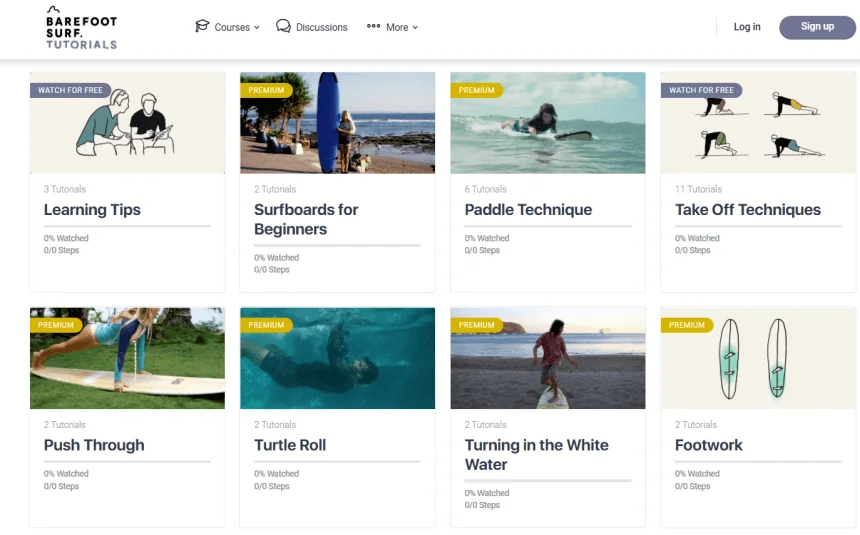Click '3 Tutorials' text on Learning Tips
This screenshot has height=535, width=860.
[x=65, y=189]
